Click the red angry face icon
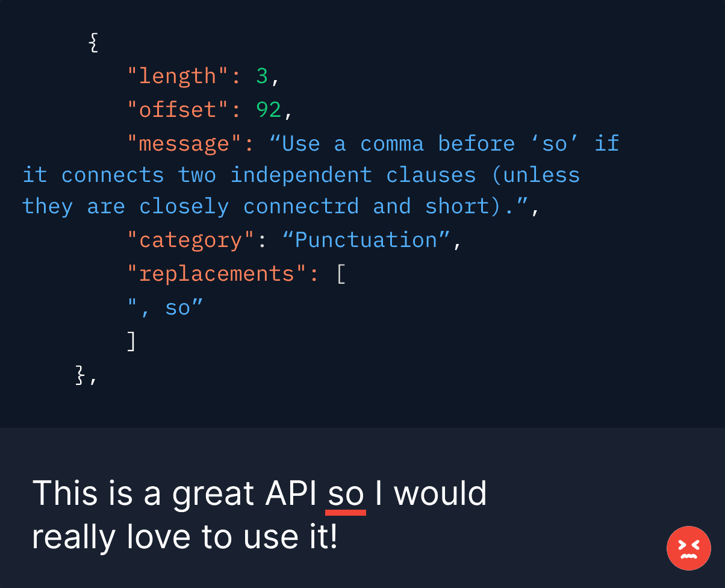 point(688,548)
